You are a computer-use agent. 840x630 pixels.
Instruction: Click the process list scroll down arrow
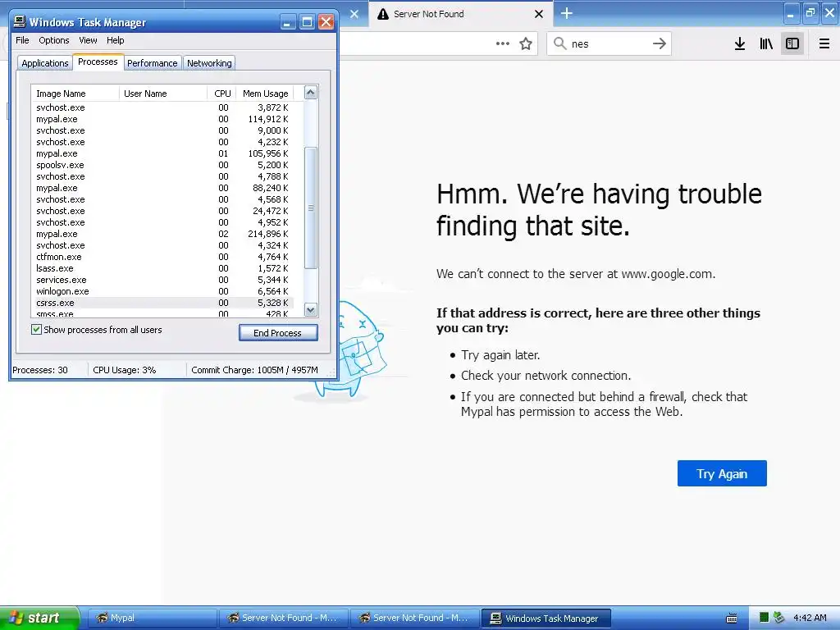pyautogui.click(x=311, y=309)
